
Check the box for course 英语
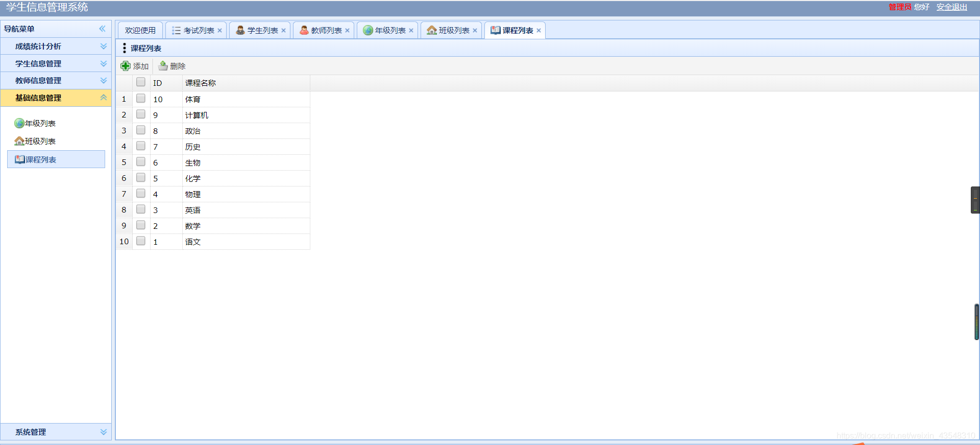(x=141, y=209)
